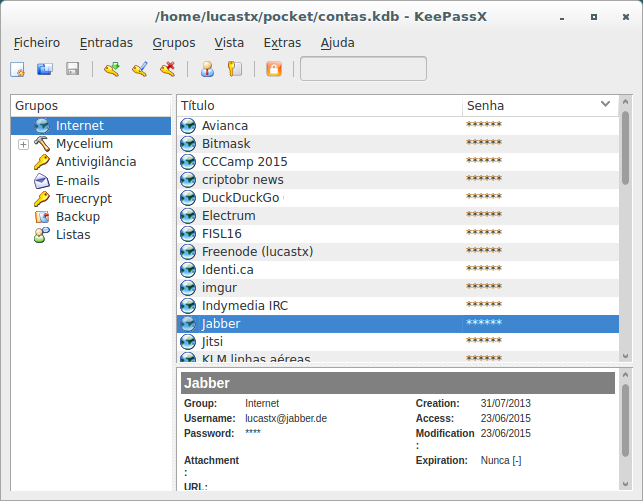Open the Extras menu
The height and width of the screenshot is (501, 643).
(282, 43)
